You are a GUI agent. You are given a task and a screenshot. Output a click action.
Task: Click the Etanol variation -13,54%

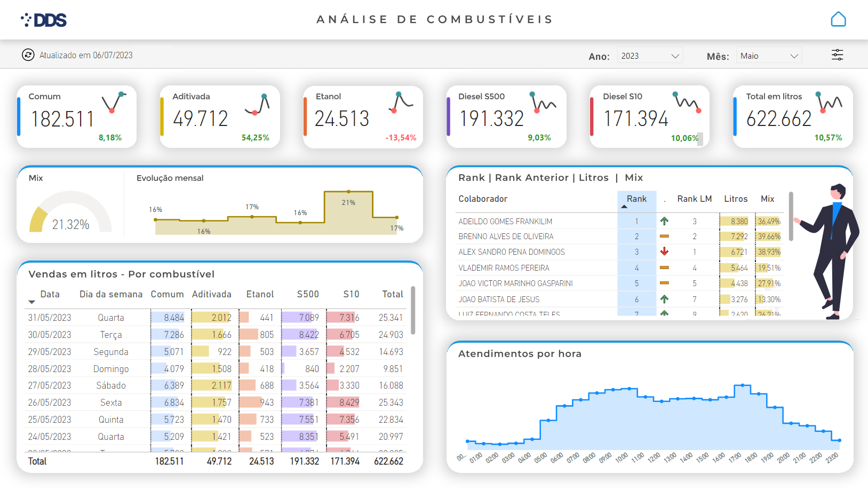pos(401,138)
